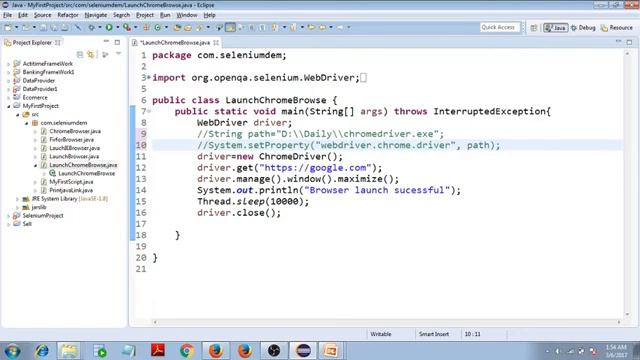Collapse the MyFirstProject node

pos(9,106)
